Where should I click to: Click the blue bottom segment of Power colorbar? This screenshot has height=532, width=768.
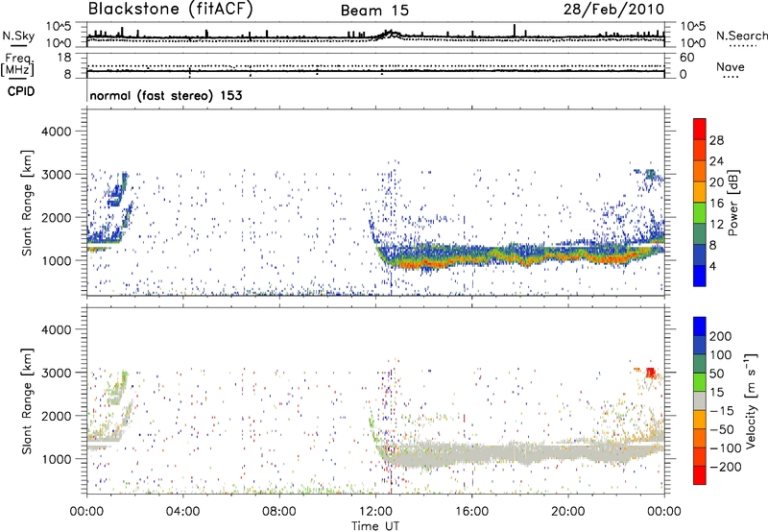coord(700,277)
